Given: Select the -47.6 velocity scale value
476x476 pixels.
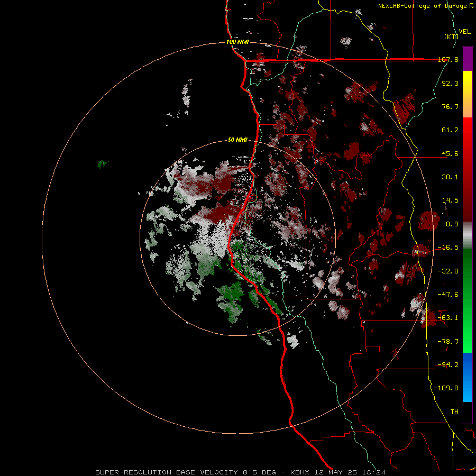Looking at the screenshot, I should 448,295.
